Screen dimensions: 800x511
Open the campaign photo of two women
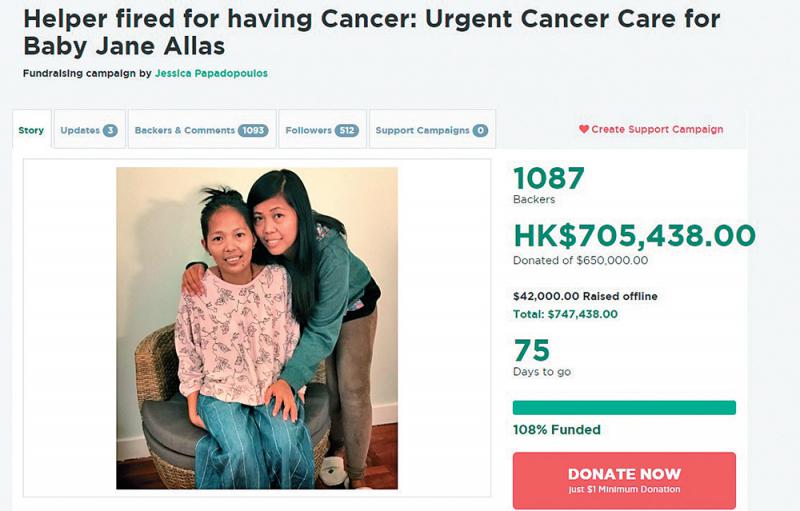point(257,328)
